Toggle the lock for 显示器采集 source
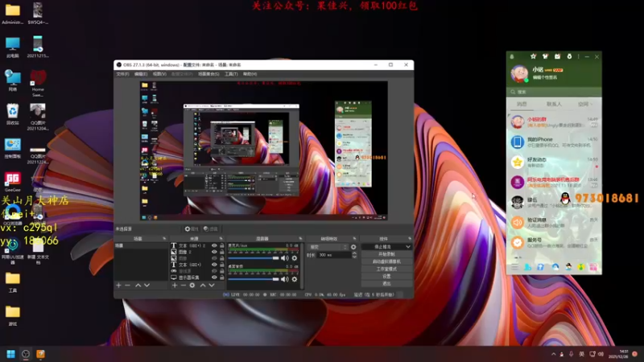The height and width of the screenshot is (362, 644). 222,278
